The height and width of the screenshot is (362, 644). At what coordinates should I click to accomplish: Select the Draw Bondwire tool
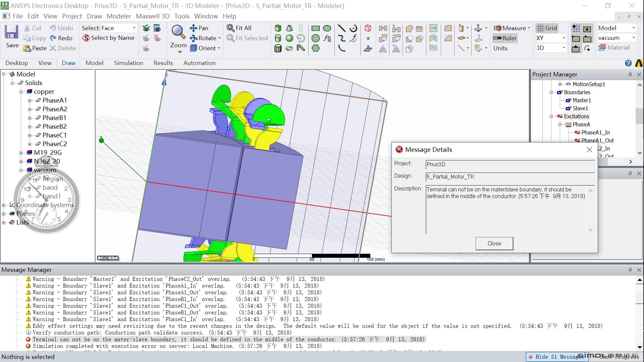pyautogui.click(x=301, y=48)
